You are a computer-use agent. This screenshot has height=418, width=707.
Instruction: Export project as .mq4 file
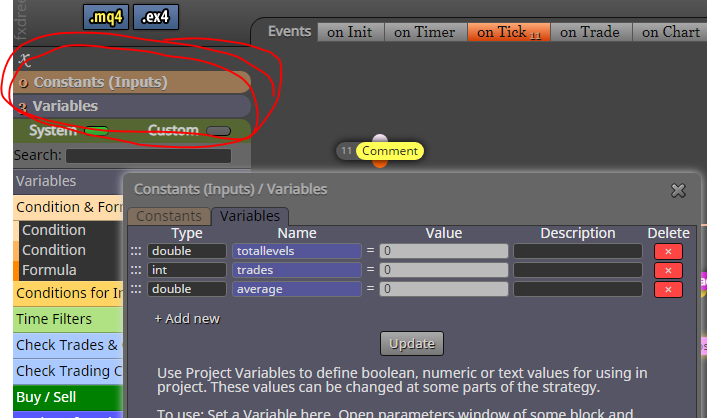[x=106, y=17]
